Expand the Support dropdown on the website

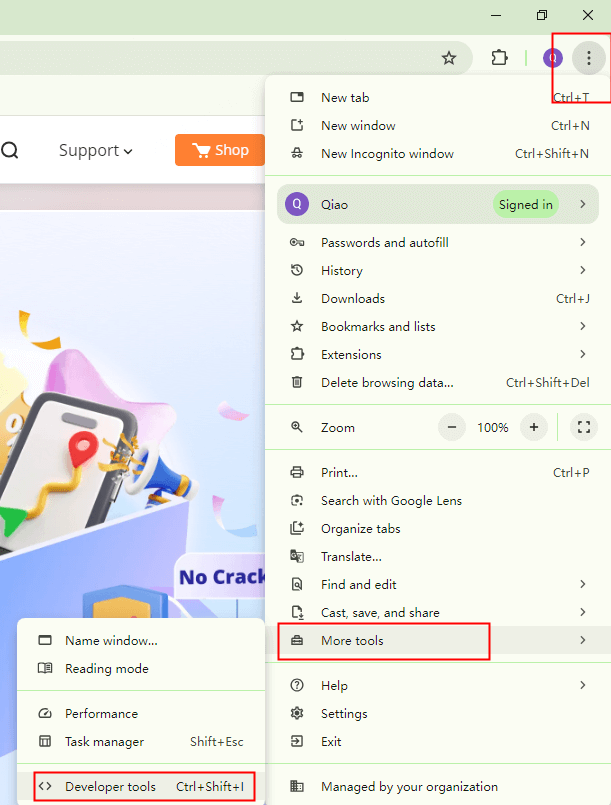point(95,151)
